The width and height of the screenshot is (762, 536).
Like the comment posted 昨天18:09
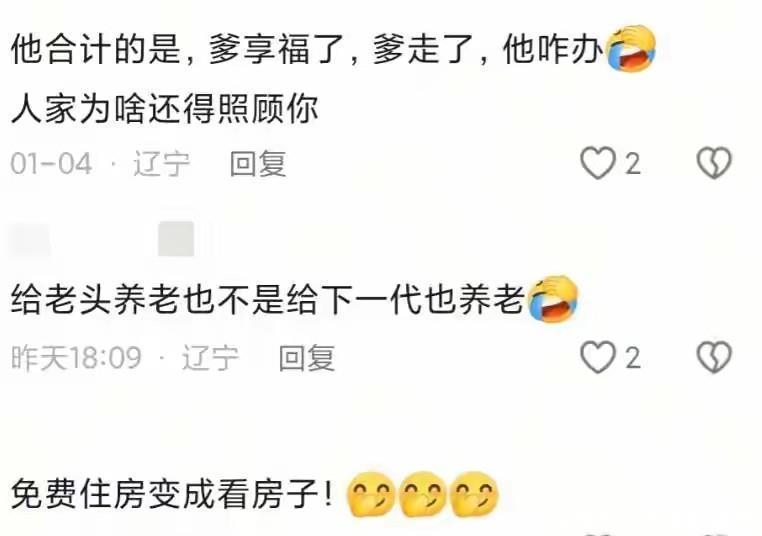598,358
